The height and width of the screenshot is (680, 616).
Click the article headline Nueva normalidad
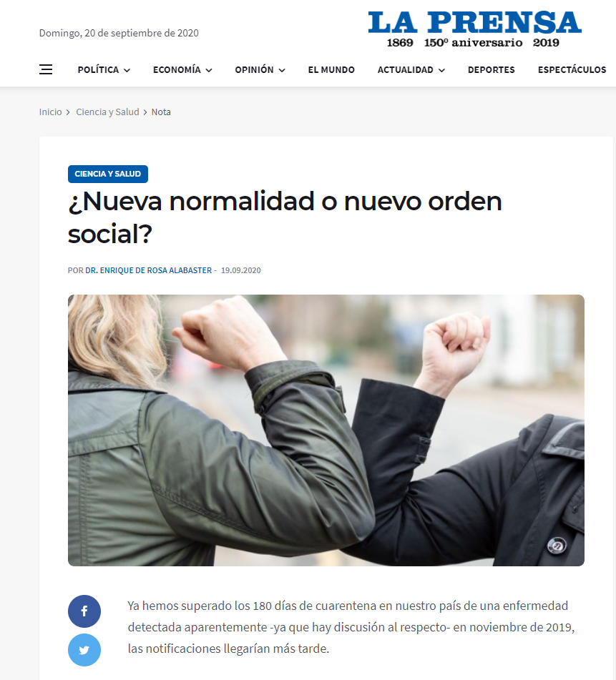tap(285, 217)
